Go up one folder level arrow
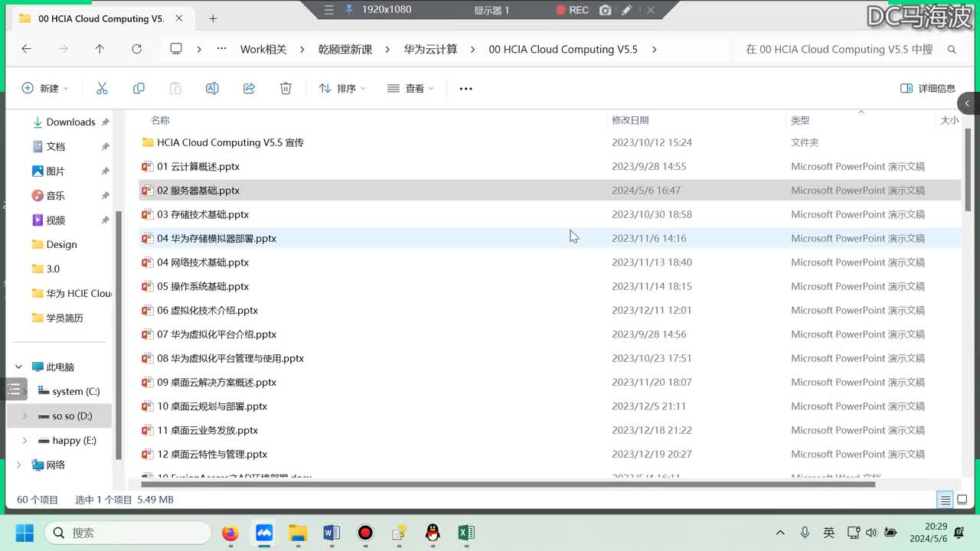 (x=100, y=49)
